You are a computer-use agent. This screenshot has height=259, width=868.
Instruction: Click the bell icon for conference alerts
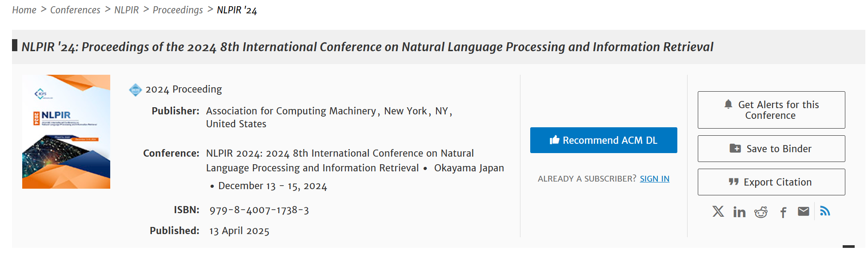[x=728, y=105]
